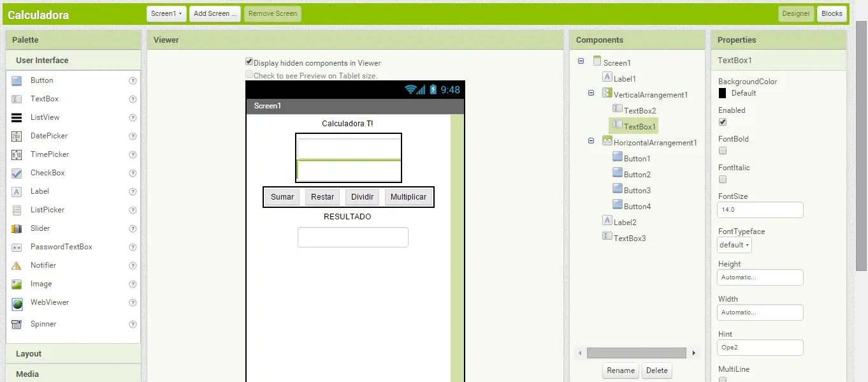Select the TextBox palette icon
Screen dimensions: 868x382
click(17, 99)
